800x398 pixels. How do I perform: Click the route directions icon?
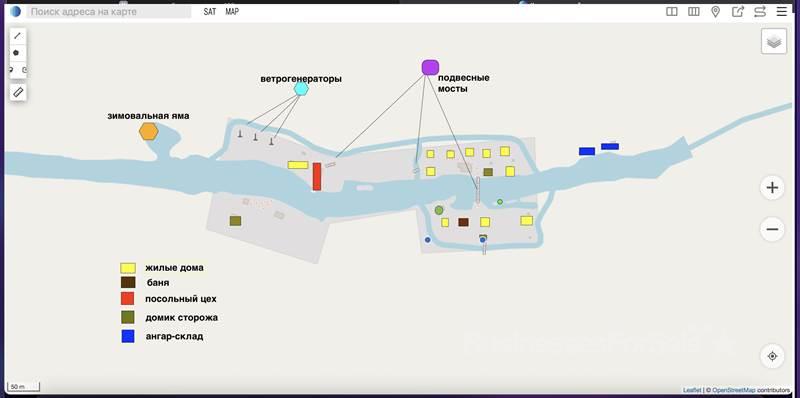pos(760,12)
